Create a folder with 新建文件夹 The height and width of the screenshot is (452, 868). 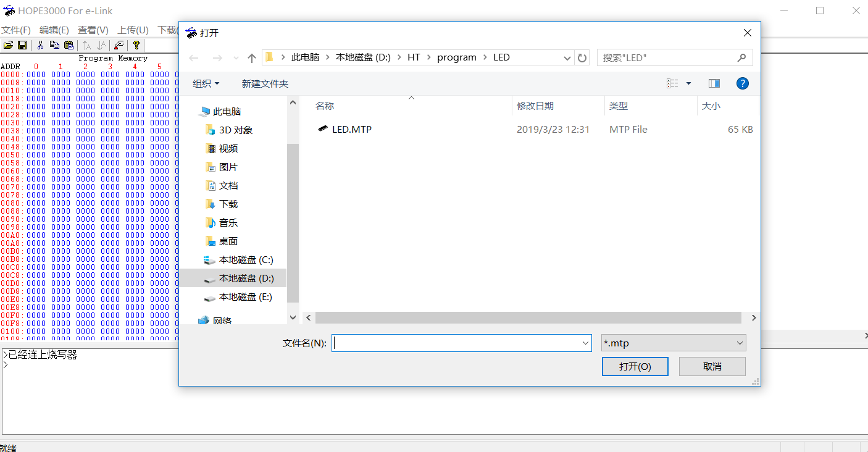click(265, 83)
